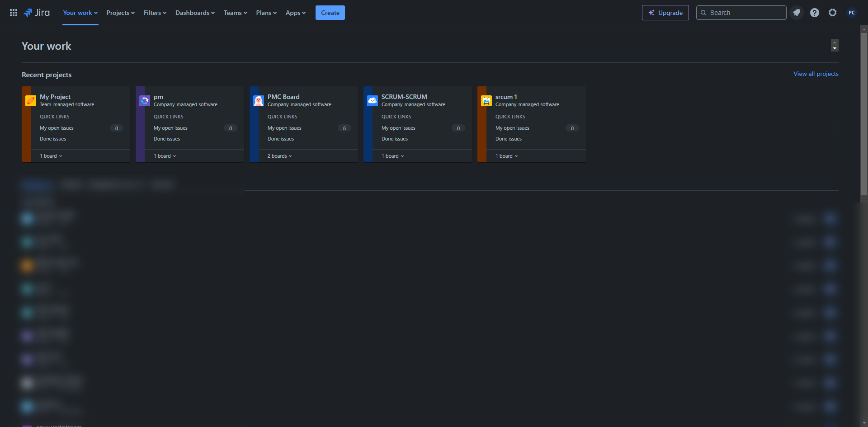Open the PC profile avatar
The width and height of the screenshot is (868, 427).
[x=852, y=13]
